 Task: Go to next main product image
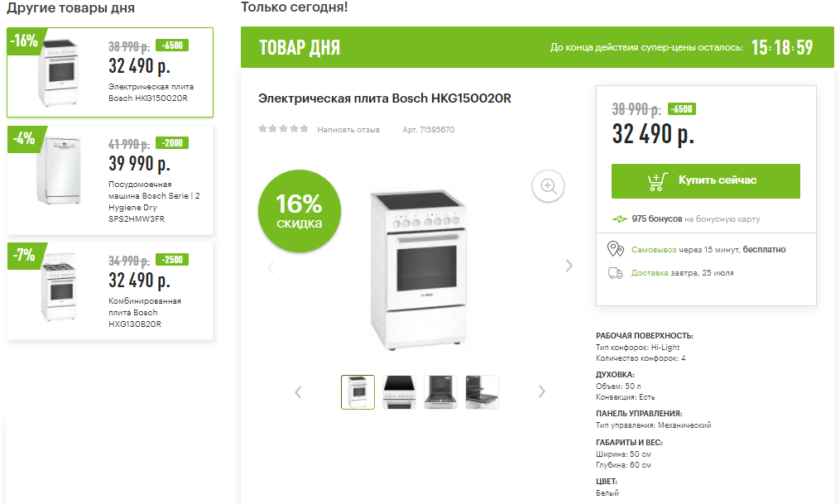point(569,266)
